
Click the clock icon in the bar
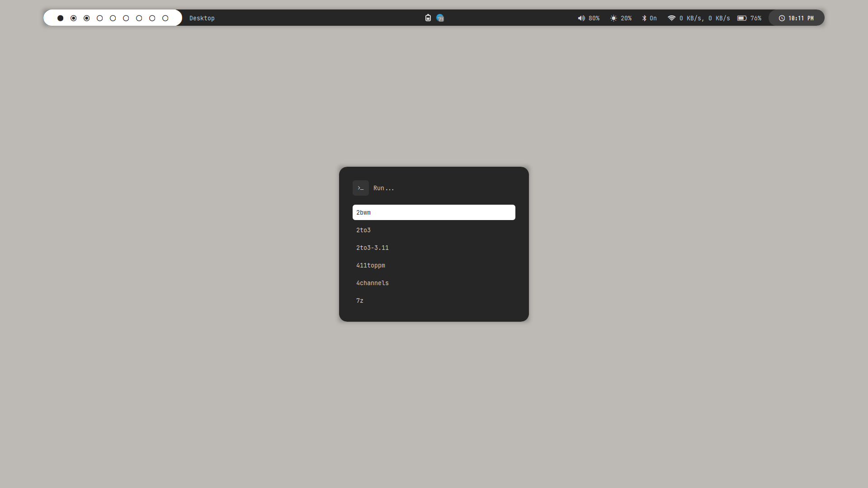click(782, 19)
